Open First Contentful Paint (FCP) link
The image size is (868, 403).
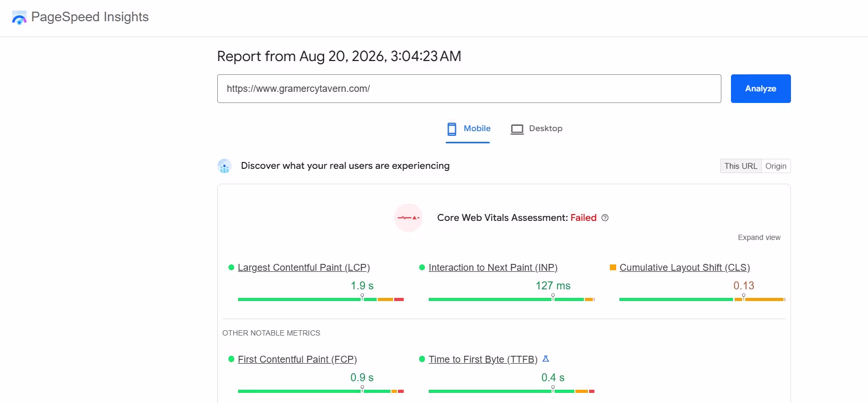point(297,359)
